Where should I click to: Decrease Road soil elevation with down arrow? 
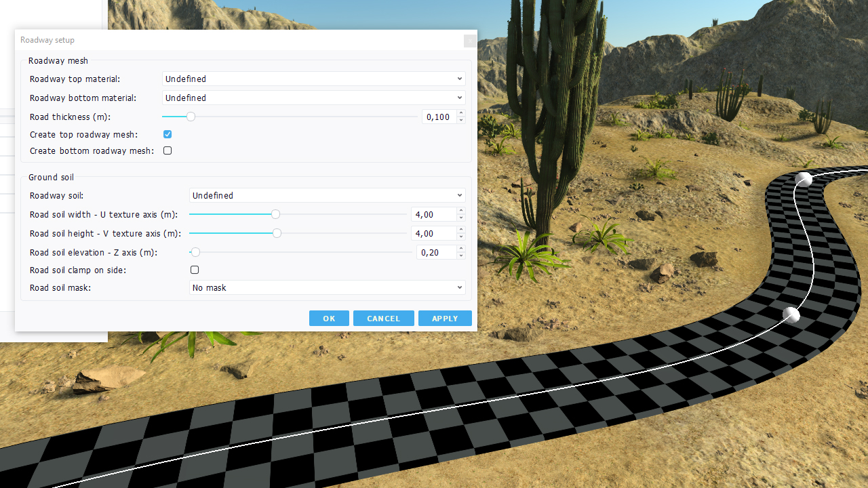(461, 256)
